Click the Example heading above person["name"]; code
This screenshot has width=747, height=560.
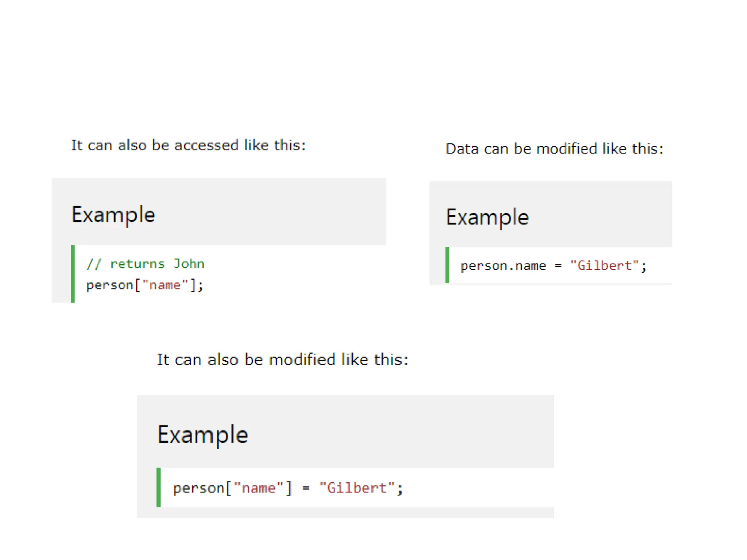coord(113,215)
